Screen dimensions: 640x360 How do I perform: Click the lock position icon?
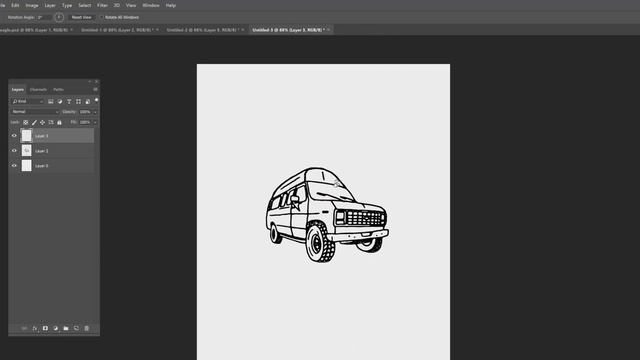click(42, 122)
